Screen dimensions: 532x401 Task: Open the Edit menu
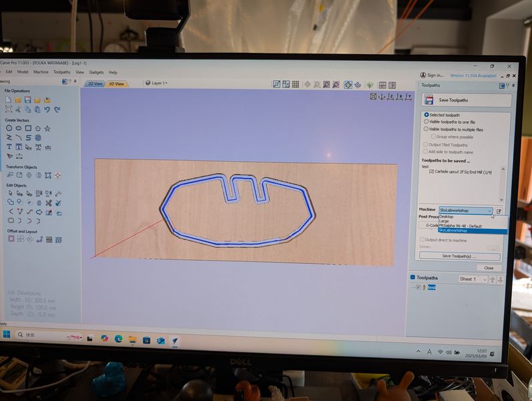pos(9,72)
